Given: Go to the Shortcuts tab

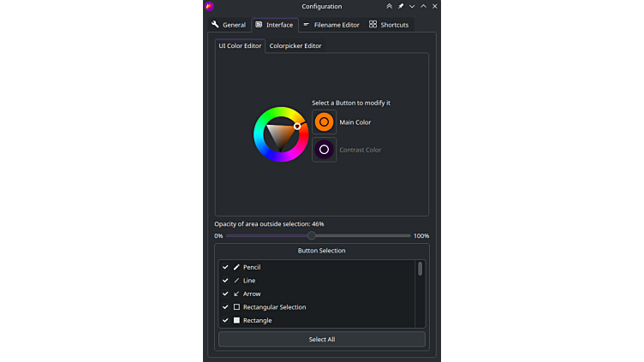Looking at the screenshot, I should coord(389,25).
